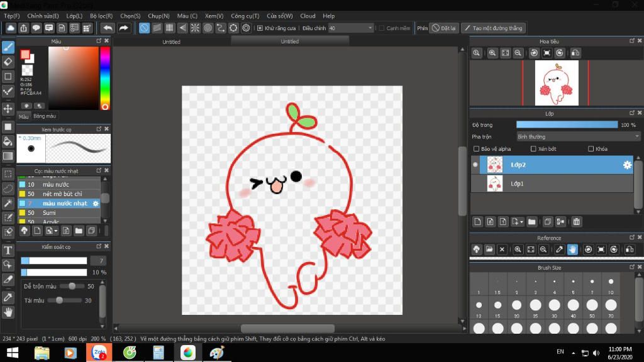The height and width of the screenshot is (362, 644).
Task: Click the Redo arrow in the toolbar
Action: click(x=123, y=28)
